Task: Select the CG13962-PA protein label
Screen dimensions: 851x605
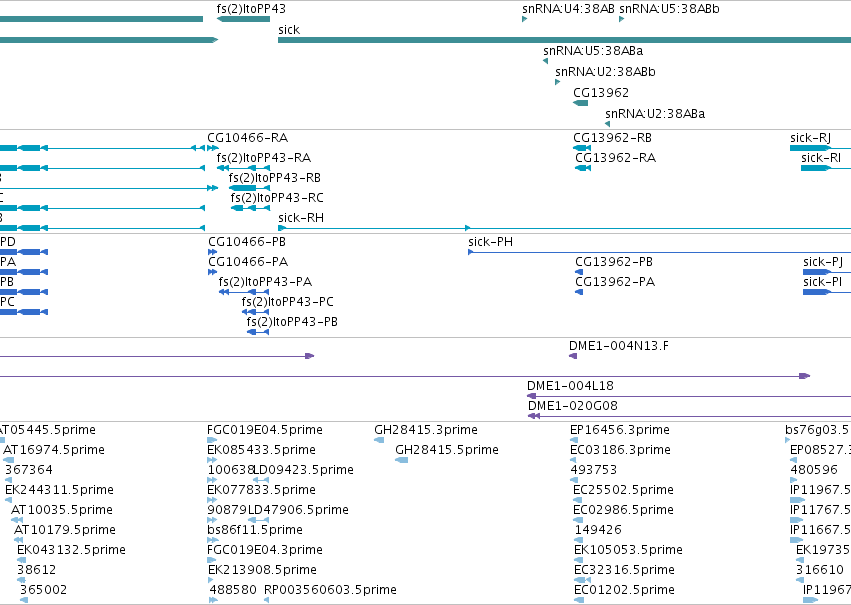Action: [615, 282]
